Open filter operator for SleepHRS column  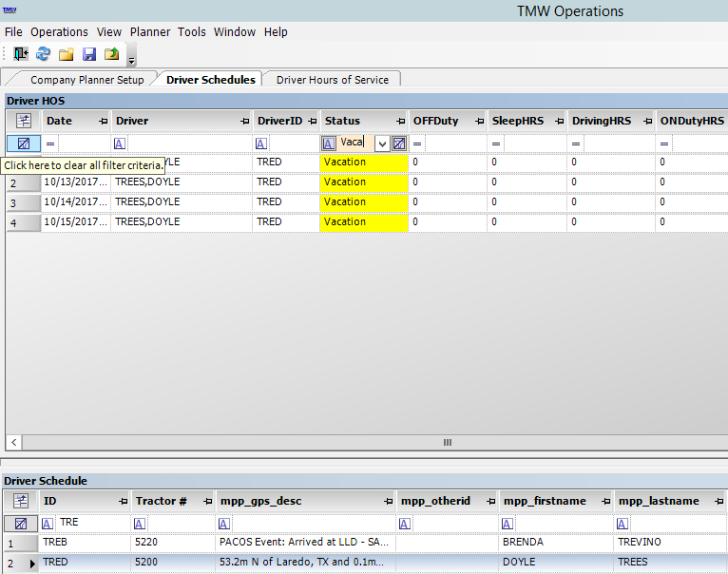pos(496,143)
